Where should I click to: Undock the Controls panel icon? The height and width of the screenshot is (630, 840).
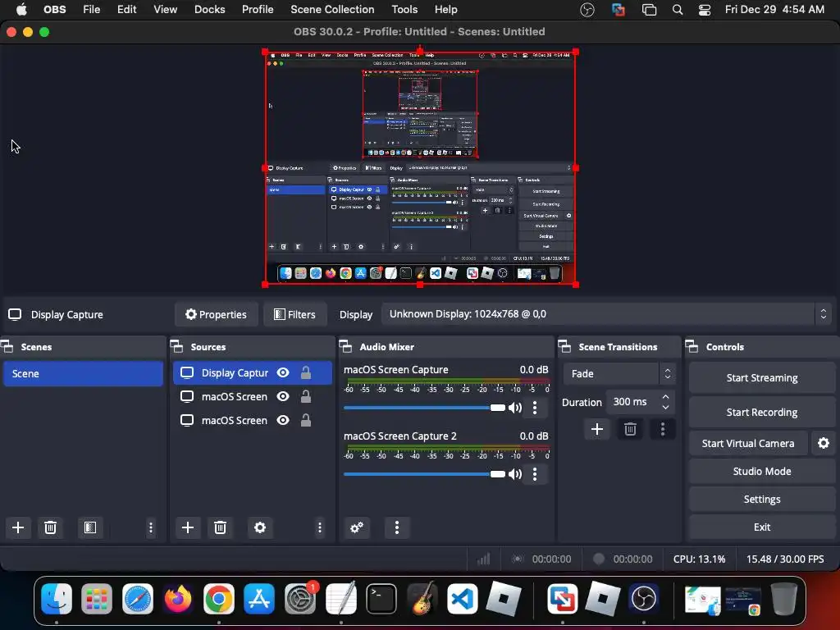pos(692,347)
